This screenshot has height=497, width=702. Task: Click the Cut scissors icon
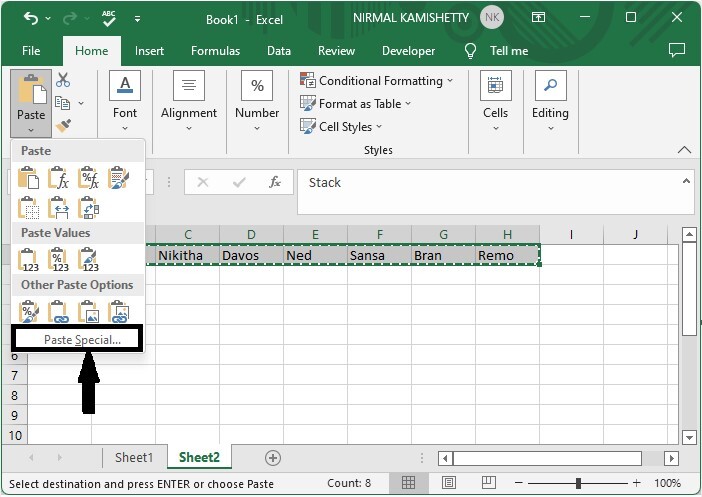pos(63,80)
